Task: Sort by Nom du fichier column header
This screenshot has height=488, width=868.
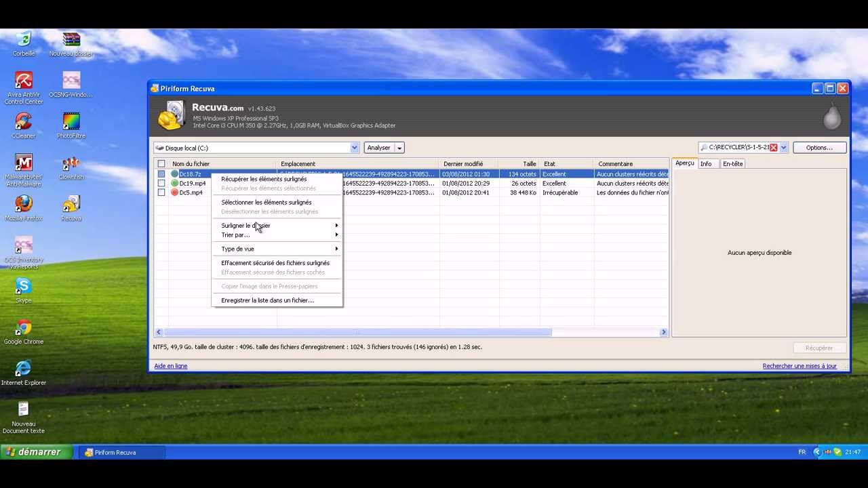Action: [x=222, y=164]
